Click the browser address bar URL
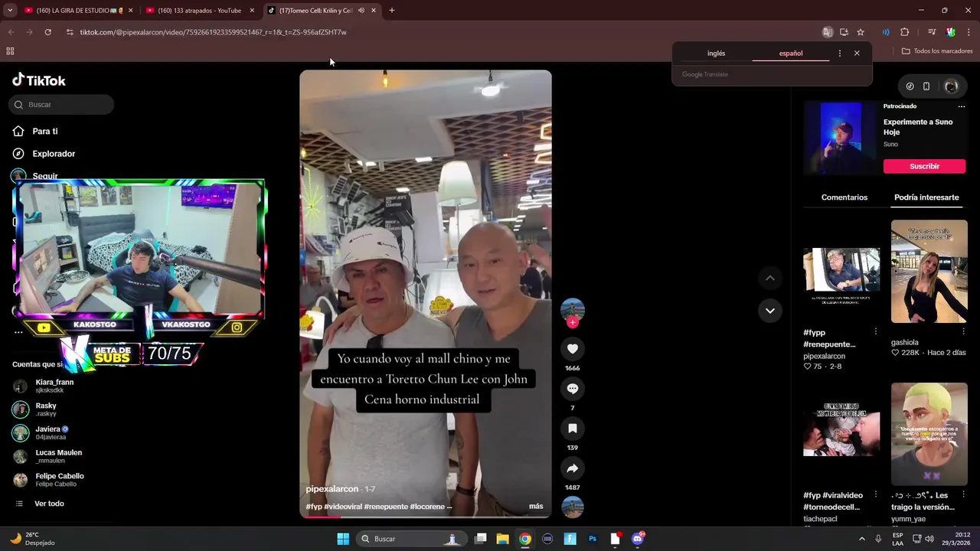980x551 pixels. 213,32
